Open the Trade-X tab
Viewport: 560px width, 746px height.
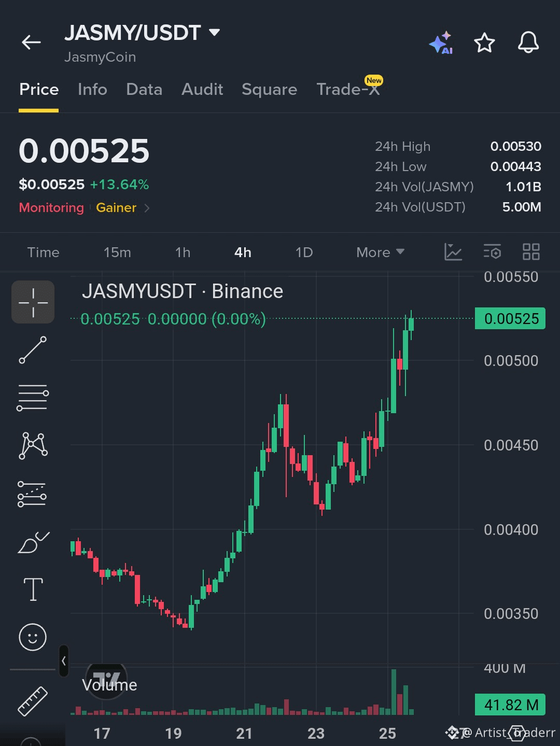(x=348, y=89)
